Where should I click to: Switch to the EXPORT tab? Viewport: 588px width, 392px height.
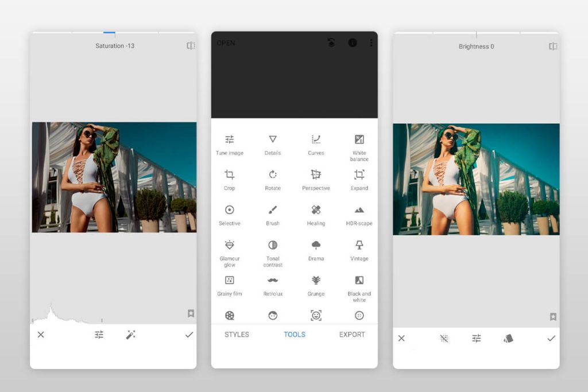coord(352,335)
